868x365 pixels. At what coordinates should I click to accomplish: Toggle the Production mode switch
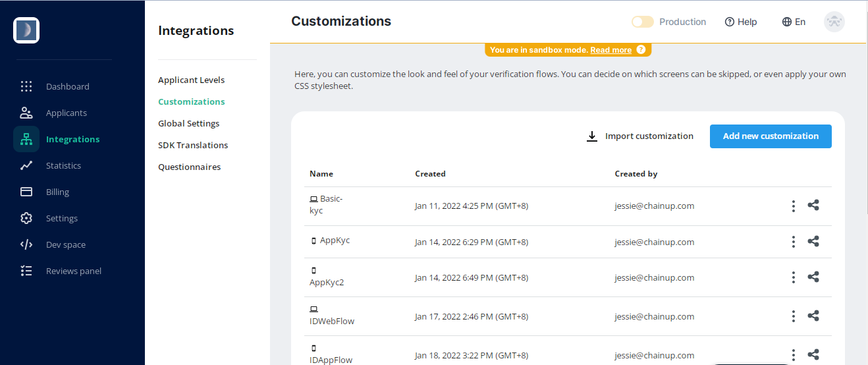[x=642, y=22]
